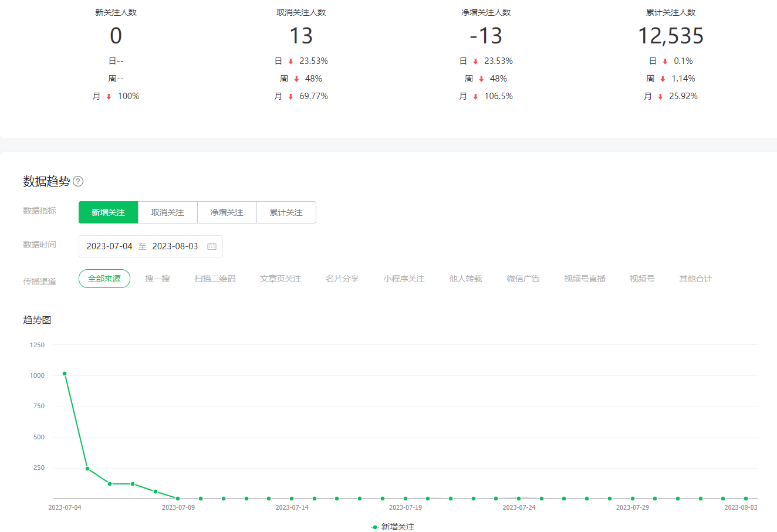Viewport: 777px width, 532px height.
Task: Open the end date 2023-08-03 picker
Action: pyautogui.click(x=175, y=246)
